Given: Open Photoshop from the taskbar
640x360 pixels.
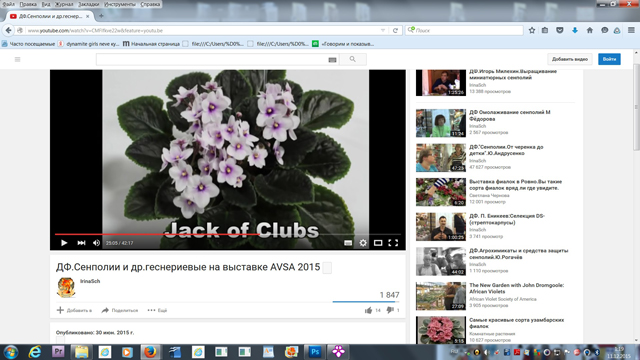Looking at the screenshot, I should click(315, 352).
